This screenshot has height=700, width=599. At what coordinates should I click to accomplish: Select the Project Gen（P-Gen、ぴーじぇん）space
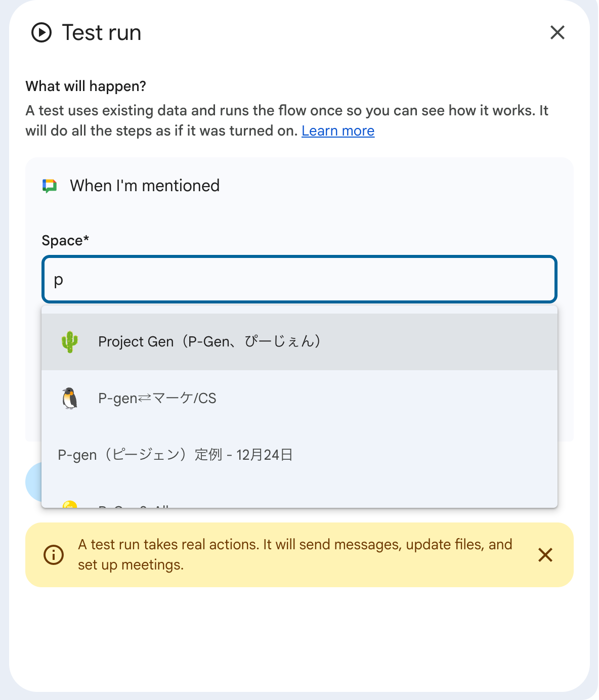coord(209,342)
